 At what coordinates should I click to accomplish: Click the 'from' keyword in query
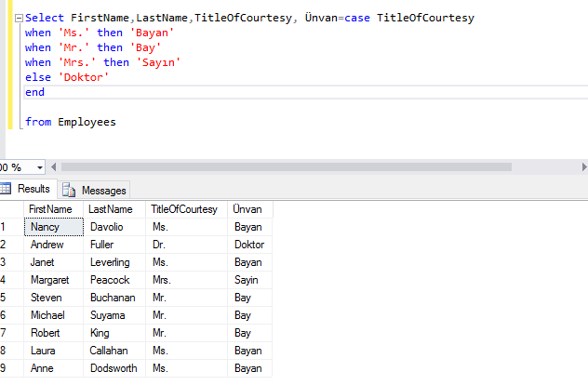click(38, 122)
